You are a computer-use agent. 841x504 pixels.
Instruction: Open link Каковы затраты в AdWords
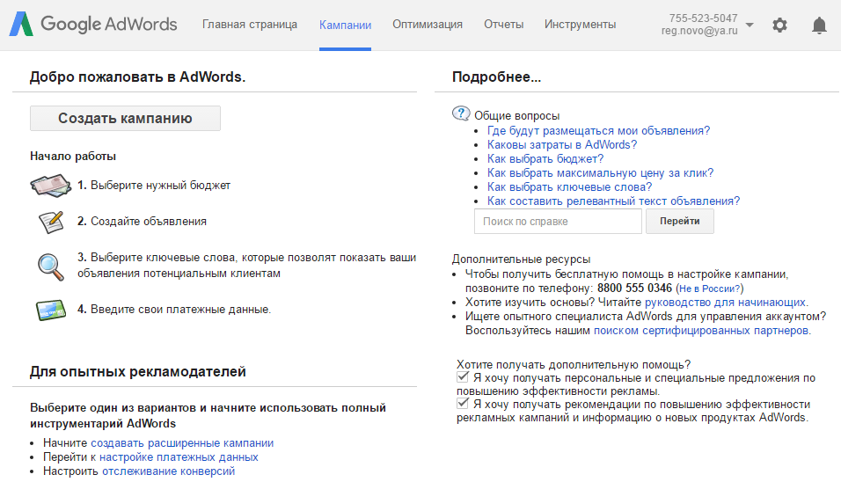click(562, 145)
